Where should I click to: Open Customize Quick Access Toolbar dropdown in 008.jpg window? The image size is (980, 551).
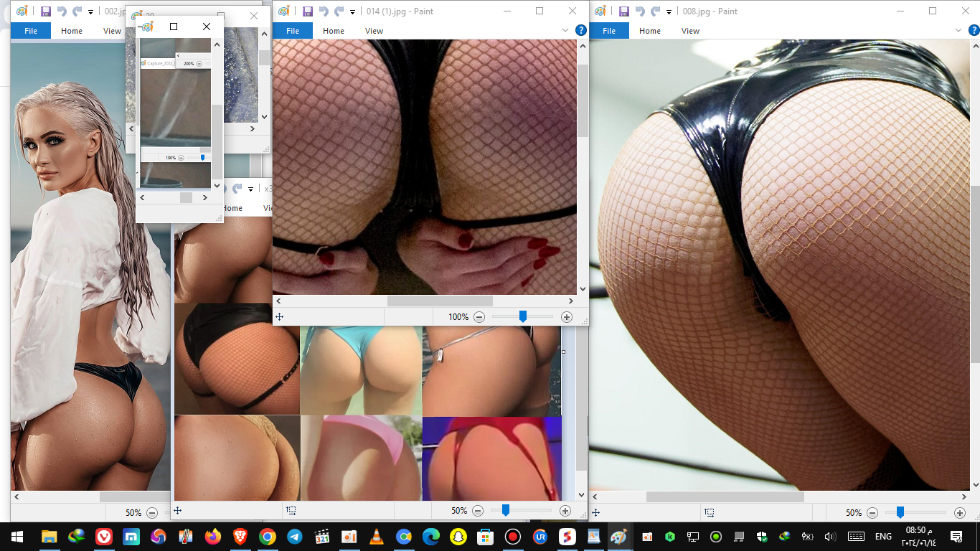click(669, 12)
